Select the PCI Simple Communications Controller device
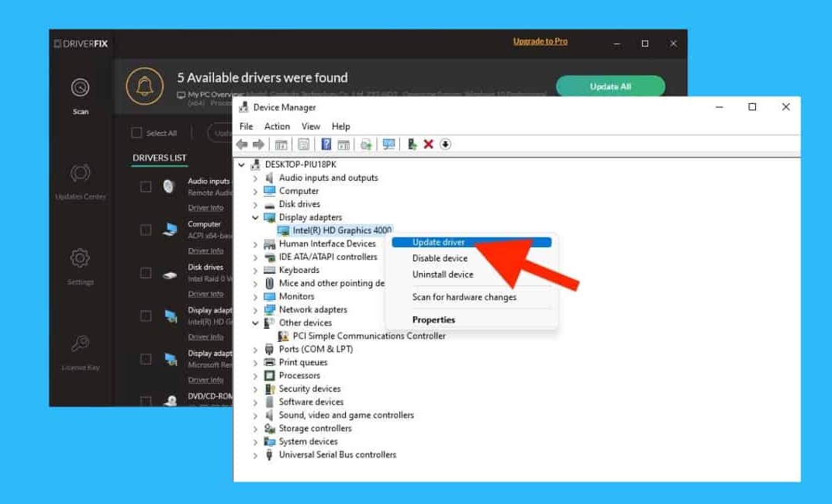 (369, 337)
